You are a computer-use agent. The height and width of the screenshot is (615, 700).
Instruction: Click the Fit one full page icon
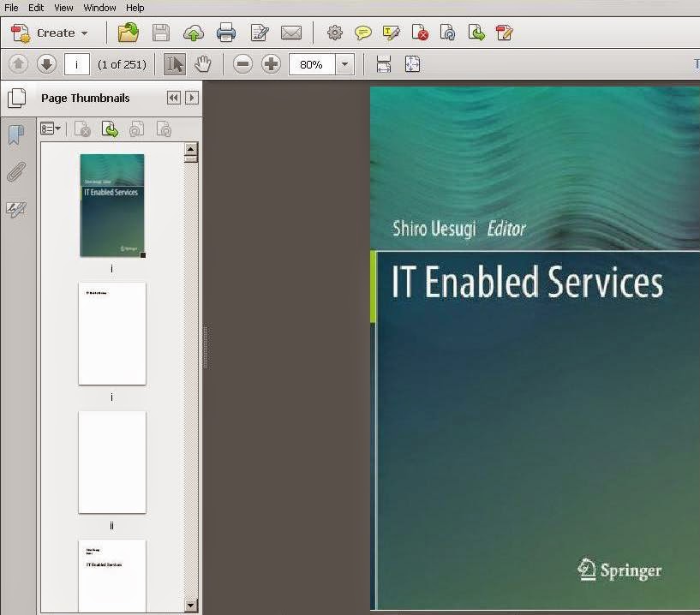click(x=412, y=64)
